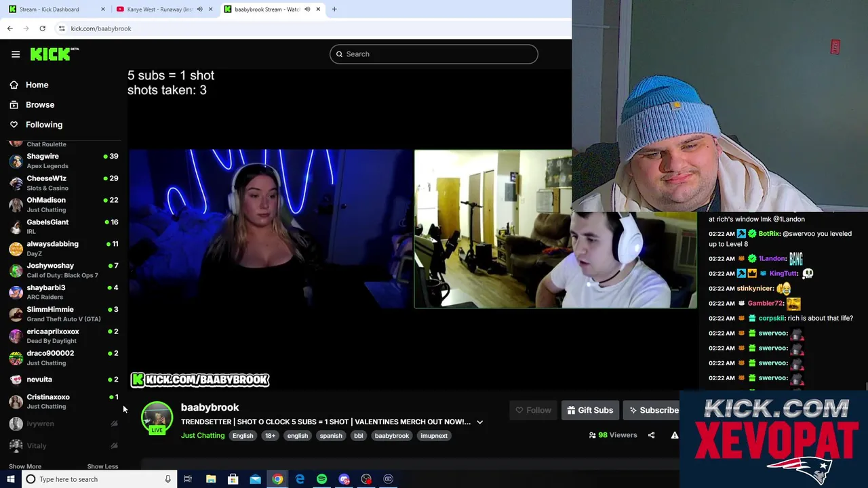Open the Windows Start menu
Screen dimensions: 868x488
[x=10, y=479]
